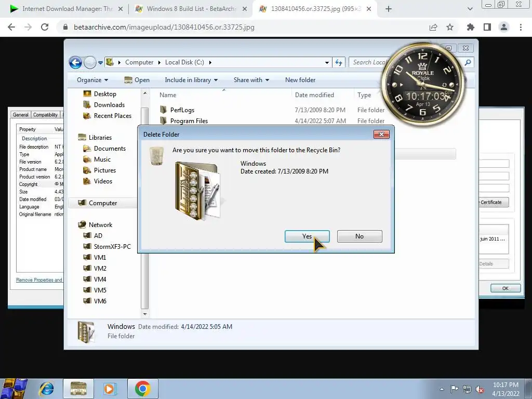
Task: Switch to Compatibility tab in properties window
Action: point(45,115)
